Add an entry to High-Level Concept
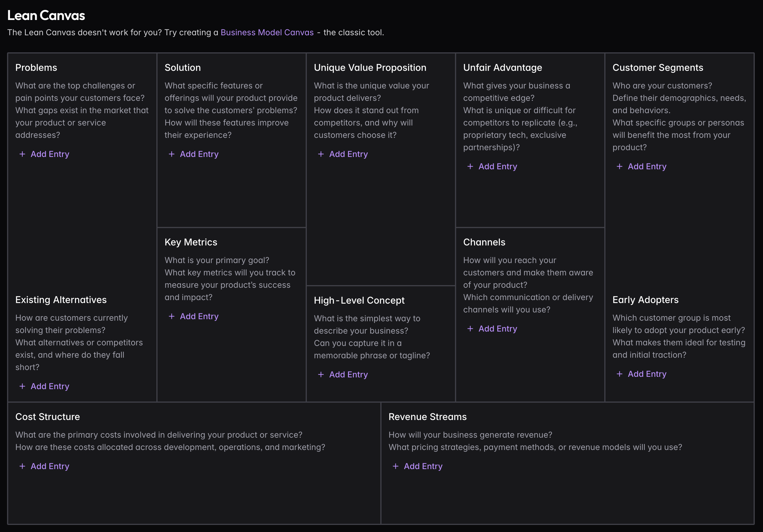 click(348, 374)
